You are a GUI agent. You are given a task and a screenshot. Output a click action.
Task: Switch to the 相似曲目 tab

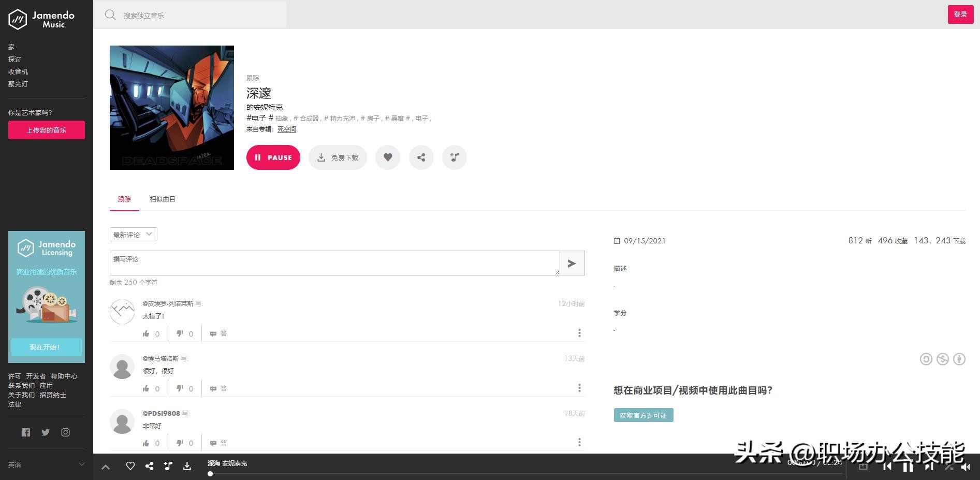pos(162,199)
